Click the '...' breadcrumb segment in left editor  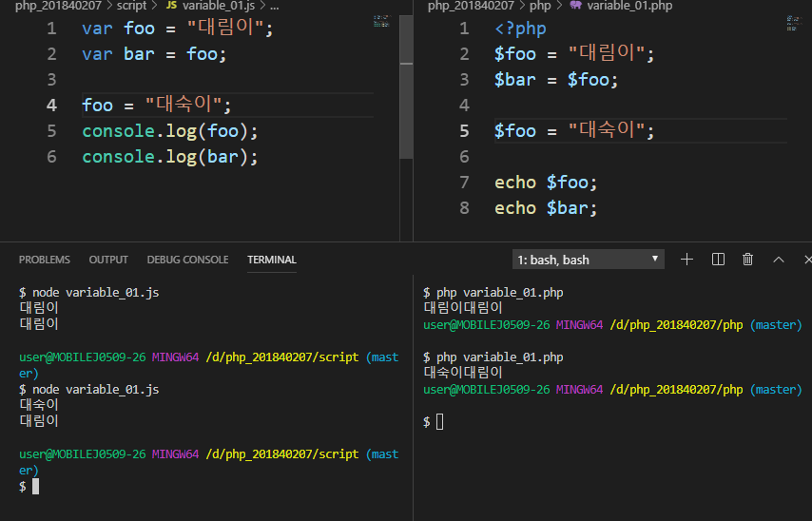click(x=275, y=6)
